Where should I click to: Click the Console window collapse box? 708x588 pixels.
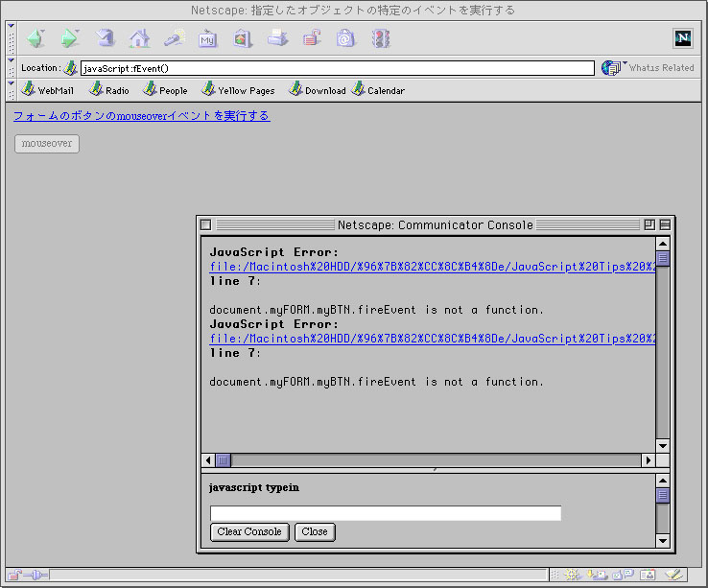click(665, 224)
